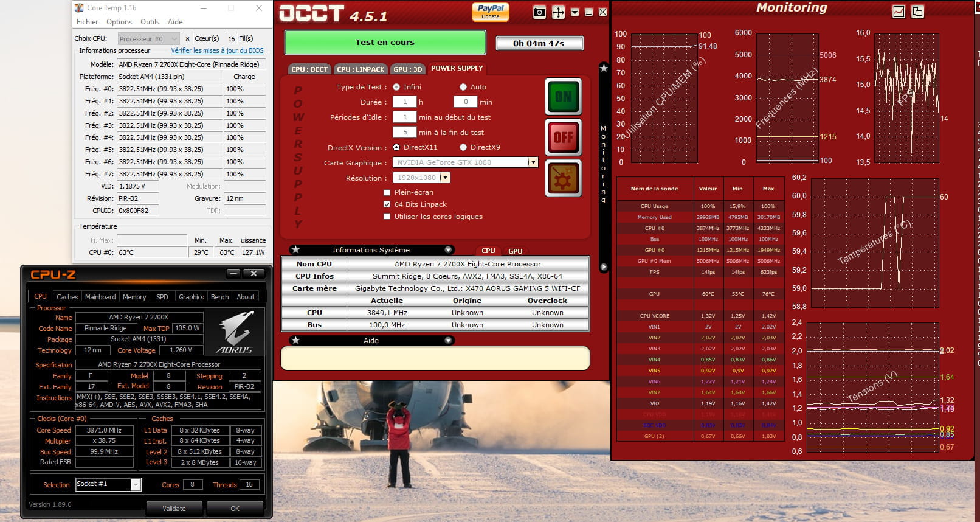Open the Graphics tab in CPU-Z
The height and width of the screenshot is (522, 980).
pyautogui.click(x=191, y=297)
